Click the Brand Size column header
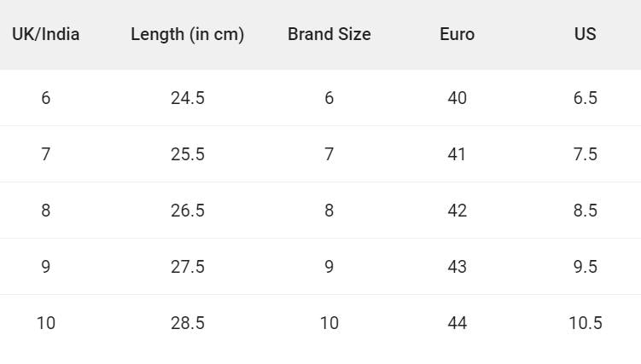Image resolution: width=641 pixels, height=364 pixels. point(329,34)
